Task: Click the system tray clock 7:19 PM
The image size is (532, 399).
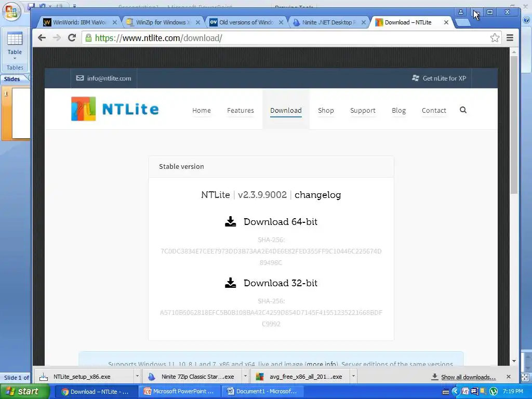Action: (x=513, y=391)
